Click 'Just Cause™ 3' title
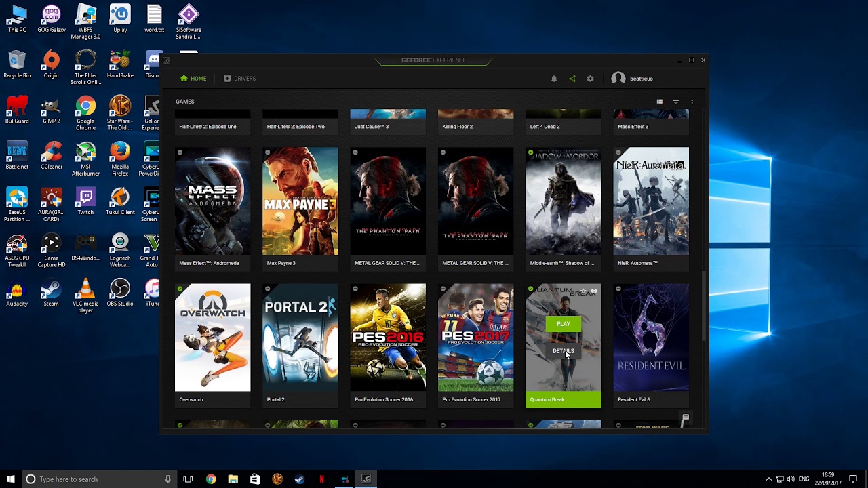The width and height of the screenshot is (868, 488). [372, 127]
